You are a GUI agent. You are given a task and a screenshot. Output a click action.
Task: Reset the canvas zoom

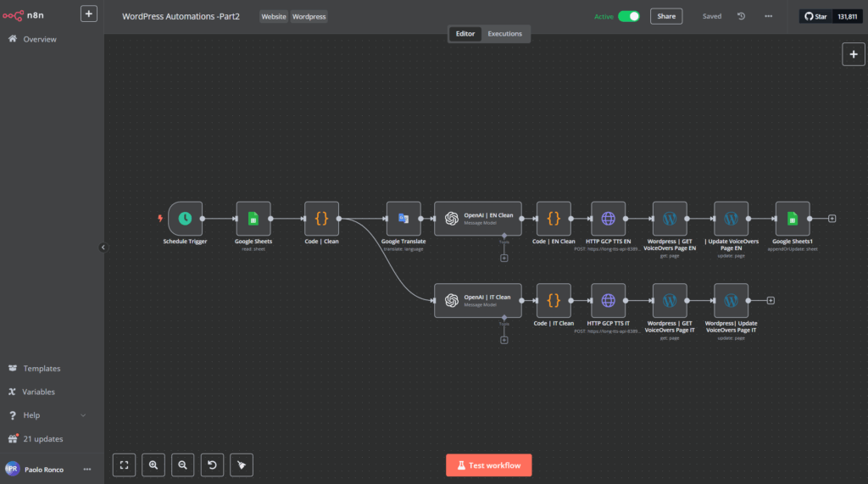pos(212,465)
